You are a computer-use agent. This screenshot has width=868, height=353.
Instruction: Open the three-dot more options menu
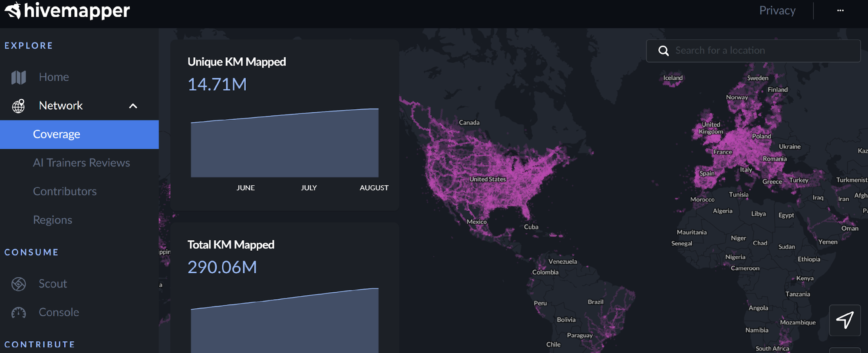(840, 10)
